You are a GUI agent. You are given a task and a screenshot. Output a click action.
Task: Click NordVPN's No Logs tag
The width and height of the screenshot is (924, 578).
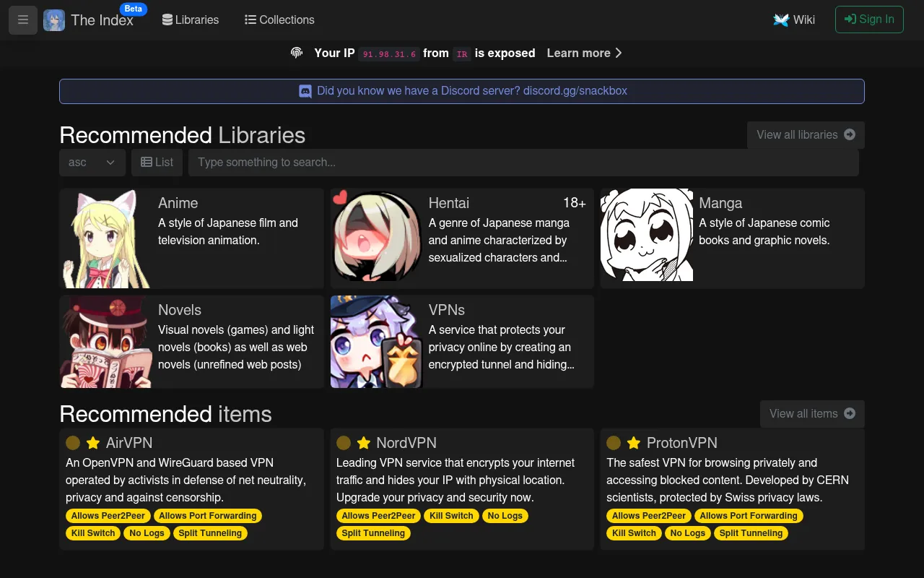coord(505,516)
